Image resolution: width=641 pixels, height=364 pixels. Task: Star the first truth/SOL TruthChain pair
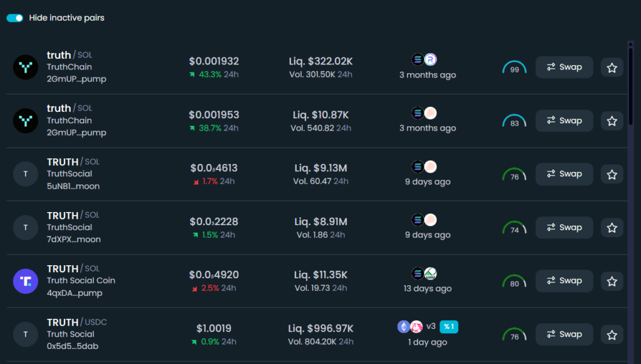(612, 68)
